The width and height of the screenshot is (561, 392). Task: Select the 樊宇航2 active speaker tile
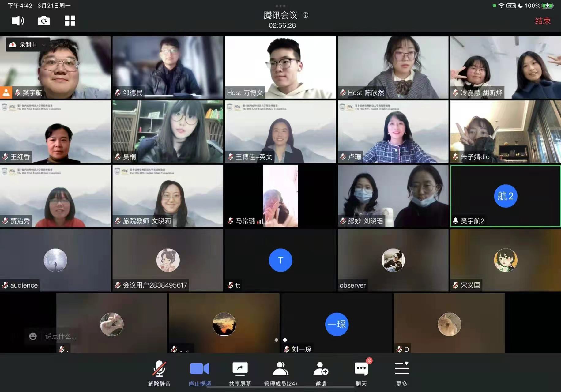tap(505, 196)
